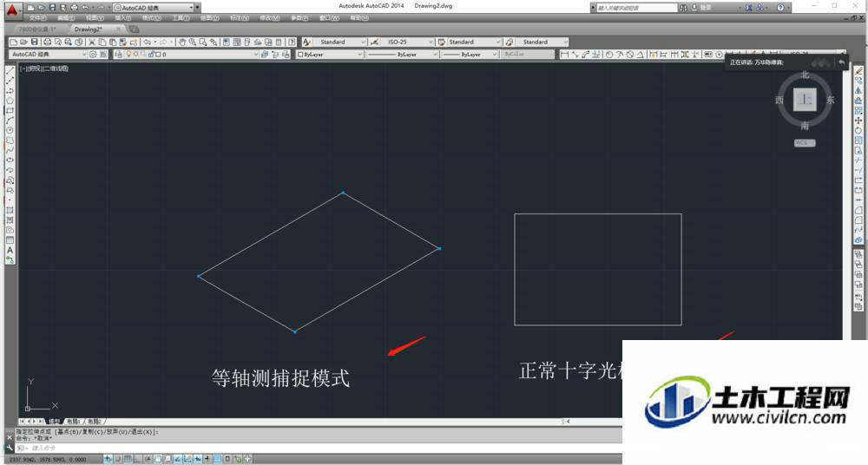Toggle Polar Tracking in status bar
The image size is (868, 465).
pyautogui.click(x=148, y=459)
